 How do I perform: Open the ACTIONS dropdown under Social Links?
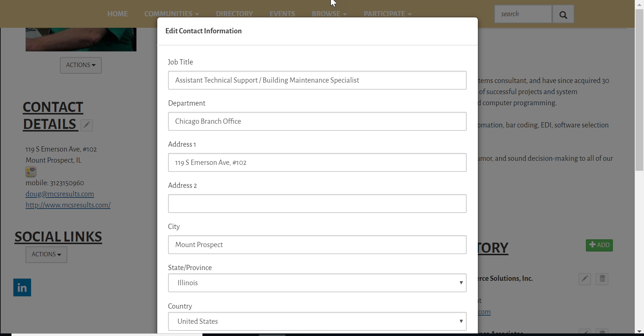46,255
